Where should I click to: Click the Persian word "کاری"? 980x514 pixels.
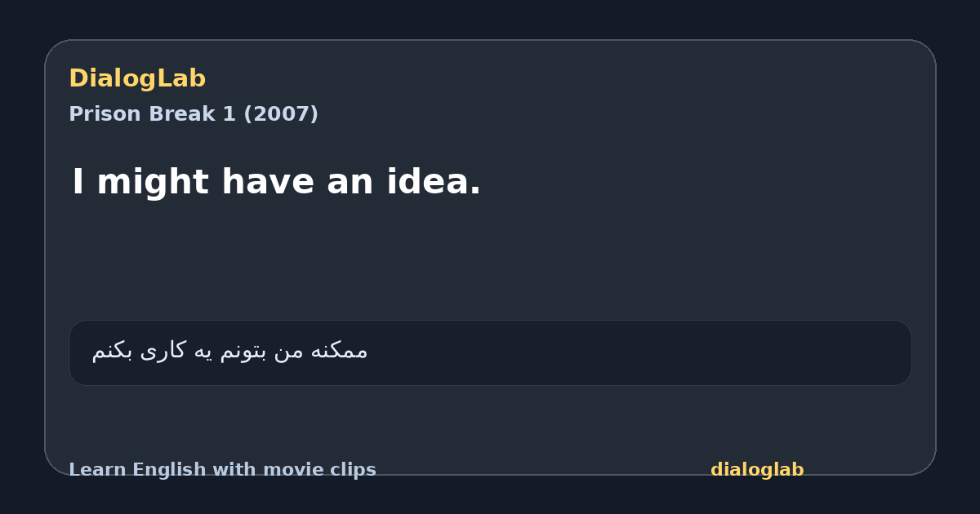164,352
